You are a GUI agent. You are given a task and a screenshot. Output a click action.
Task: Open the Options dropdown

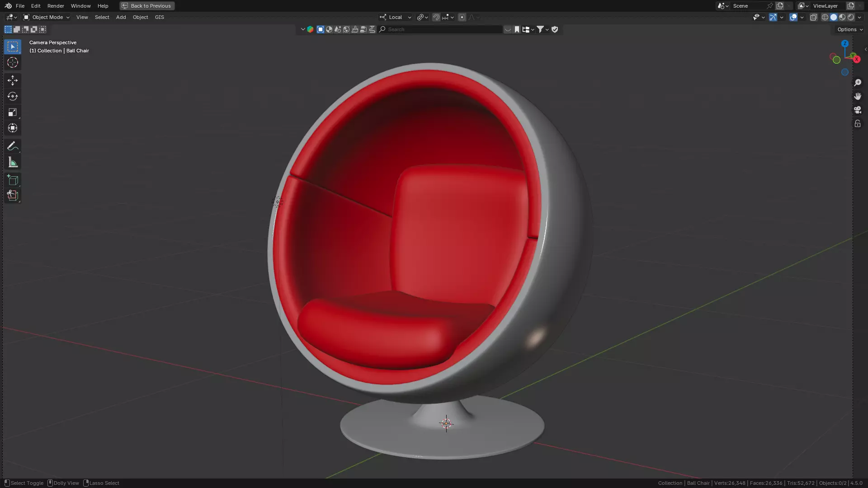pos(849,29)
